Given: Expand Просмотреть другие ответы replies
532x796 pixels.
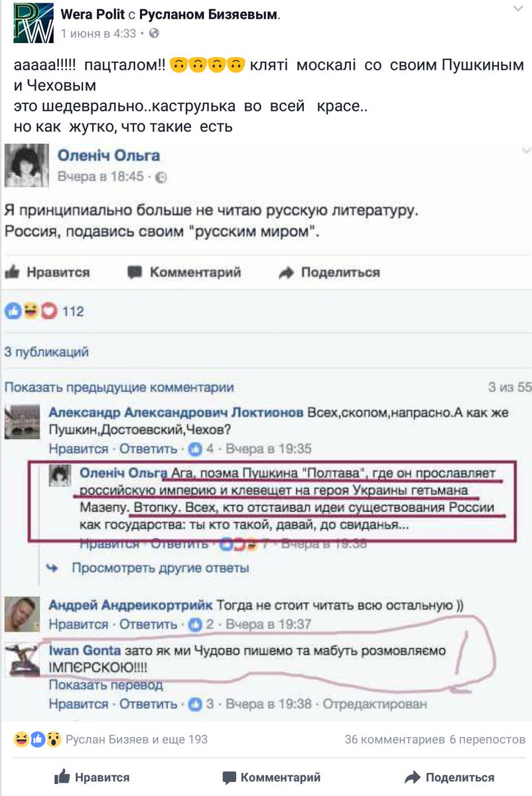Looking at the screenshot, I should point(160,568).
